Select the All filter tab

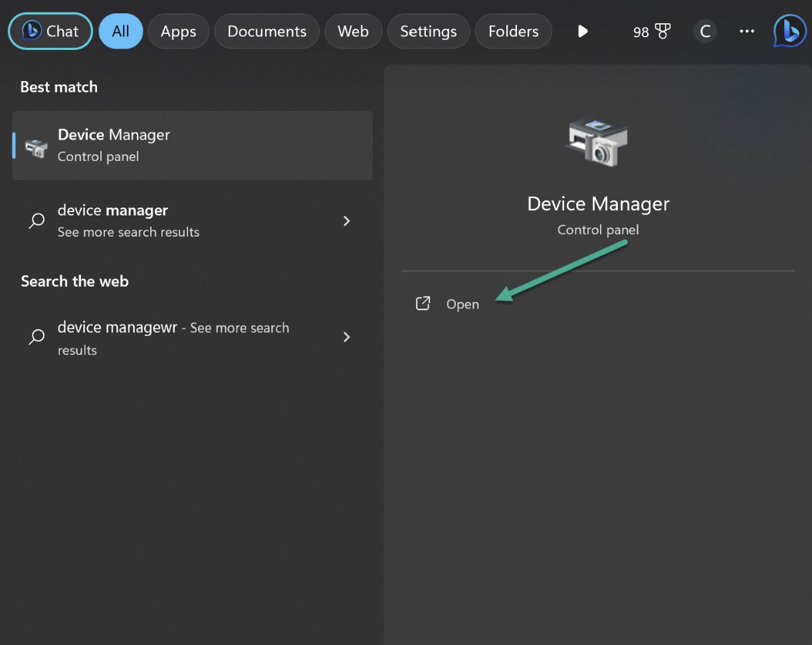point(121,31)
